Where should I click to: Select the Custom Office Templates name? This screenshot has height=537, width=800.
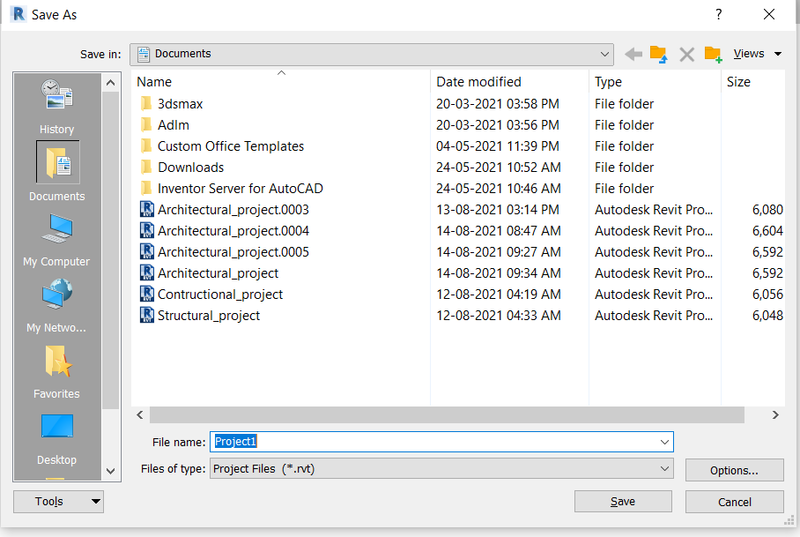click(x=231, y=146)
